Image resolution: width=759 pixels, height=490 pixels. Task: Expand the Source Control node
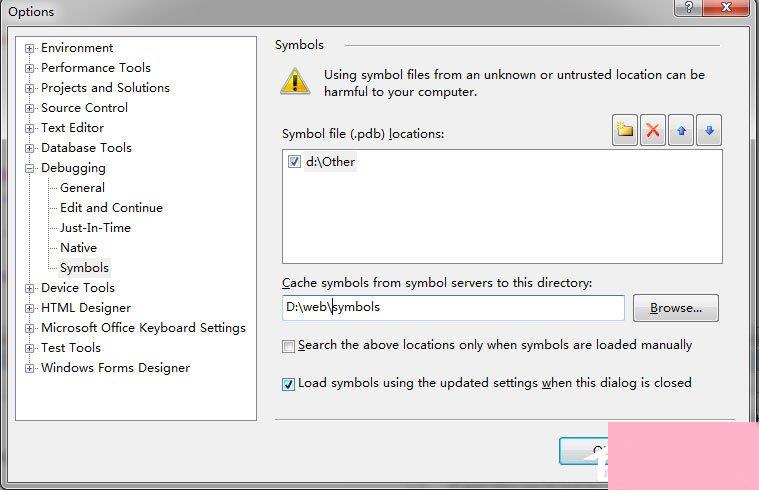pyautogui.click(x=30, y=108)
